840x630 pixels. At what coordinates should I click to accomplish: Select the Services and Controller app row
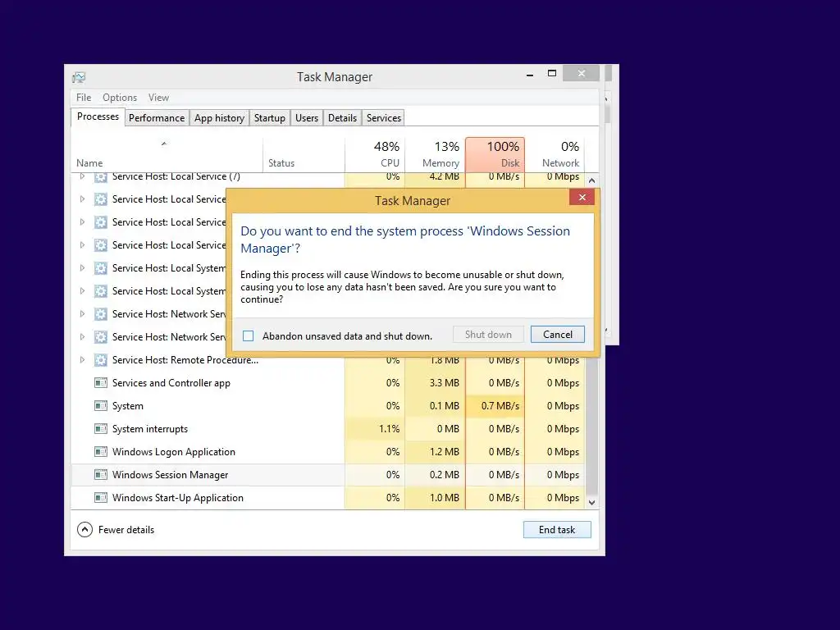coord(328,383)
